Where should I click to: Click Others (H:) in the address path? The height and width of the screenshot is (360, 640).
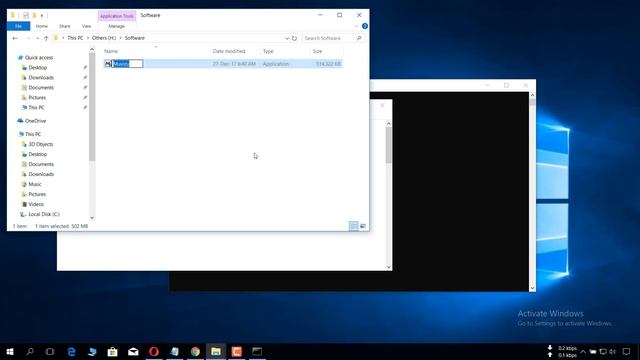[x=104, y=38]
